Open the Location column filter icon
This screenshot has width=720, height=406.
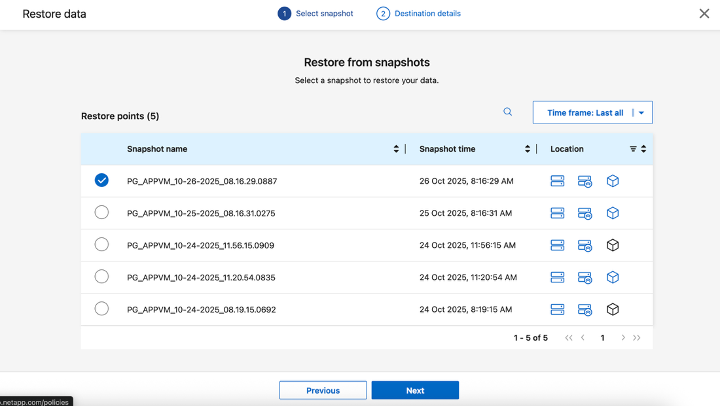pos(633,149)
